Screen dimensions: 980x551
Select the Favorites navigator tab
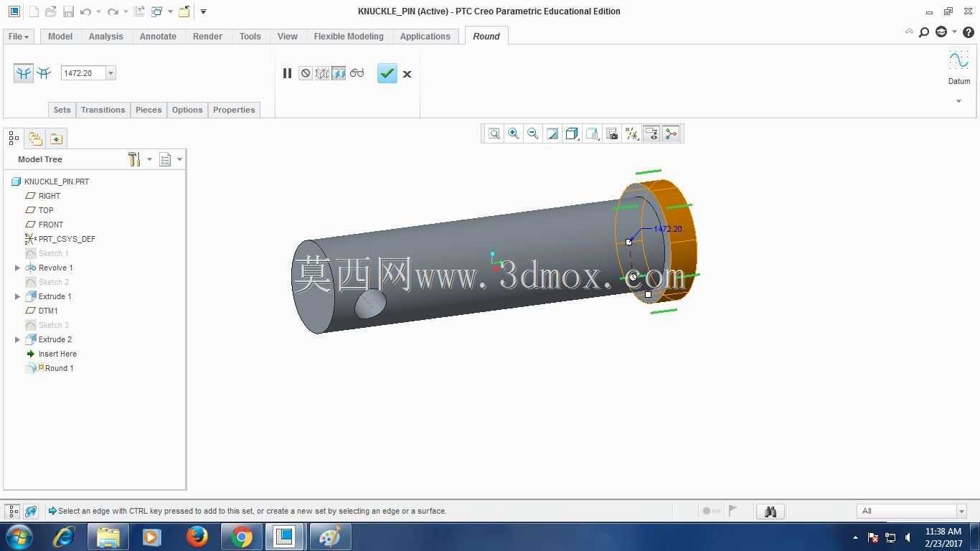coord(56,138)
